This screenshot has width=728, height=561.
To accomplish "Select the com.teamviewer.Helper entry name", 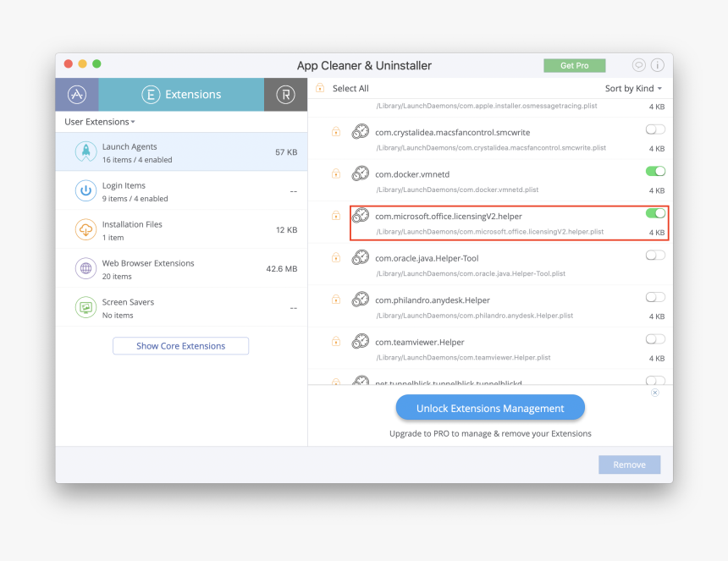I will pyautogui.click(x=420, y=342).
